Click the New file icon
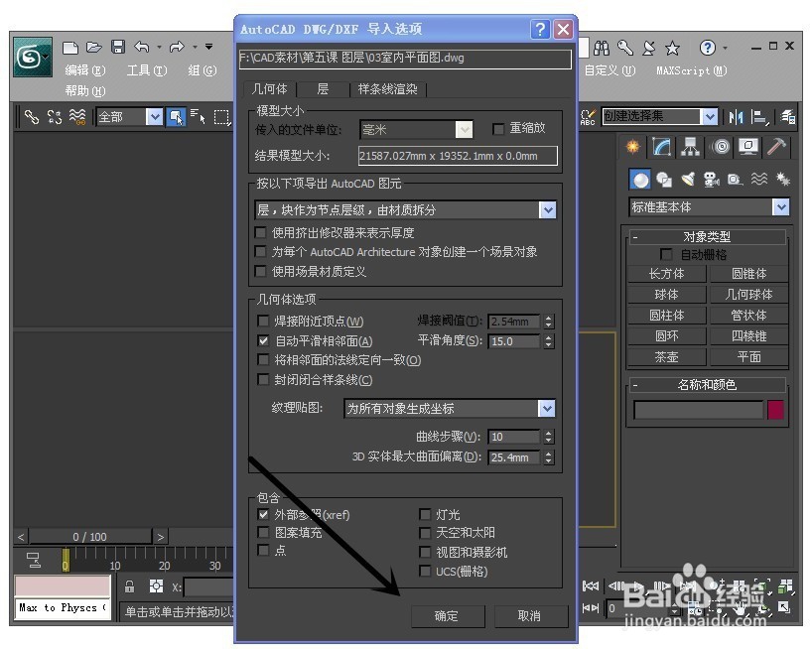The width and height of the screenshot is (812, 649). 69,48
